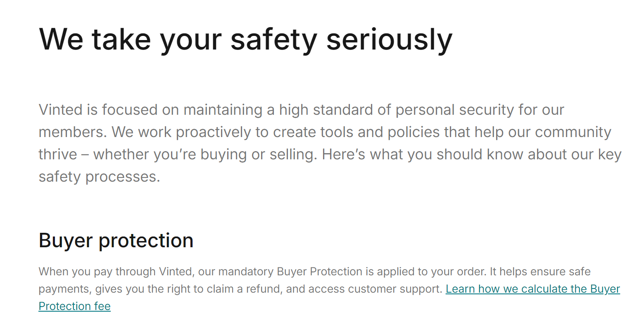Viewport: 644px width, 317px height.
Task: Click 'Protection fee' link text on last line
Action: coord(74,306)
